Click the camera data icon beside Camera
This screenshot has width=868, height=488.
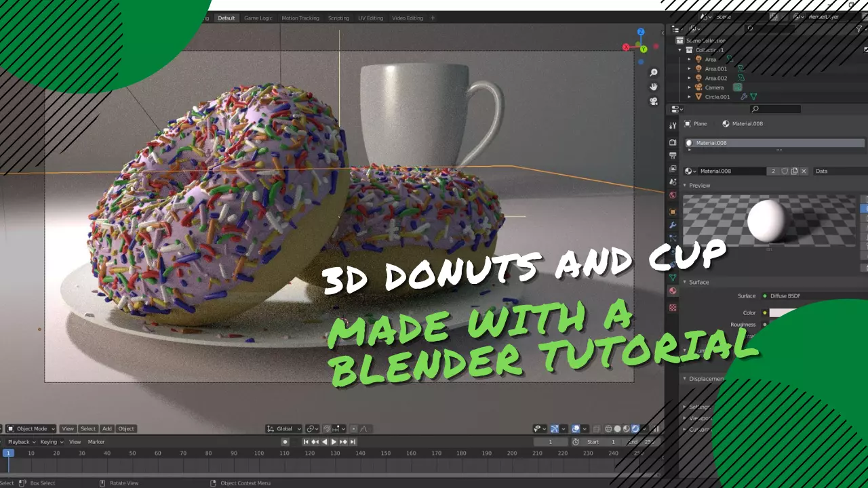(x=737, y=87)
